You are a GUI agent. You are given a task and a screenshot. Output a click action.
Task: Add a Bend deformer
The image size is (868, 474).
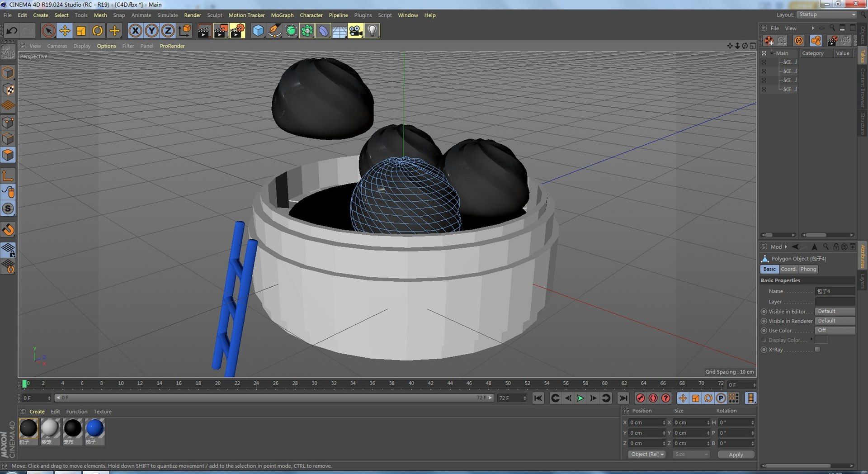tap(323, 31)
